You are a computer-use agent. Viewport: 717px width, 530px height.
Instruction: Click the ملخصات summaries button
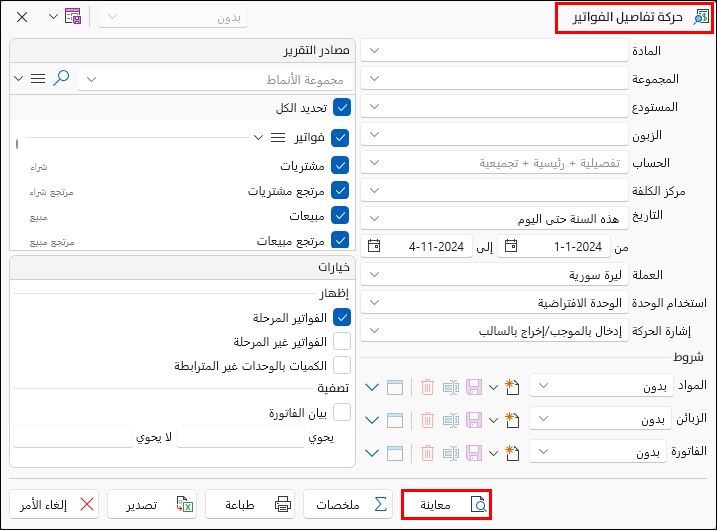pos(348,504)
